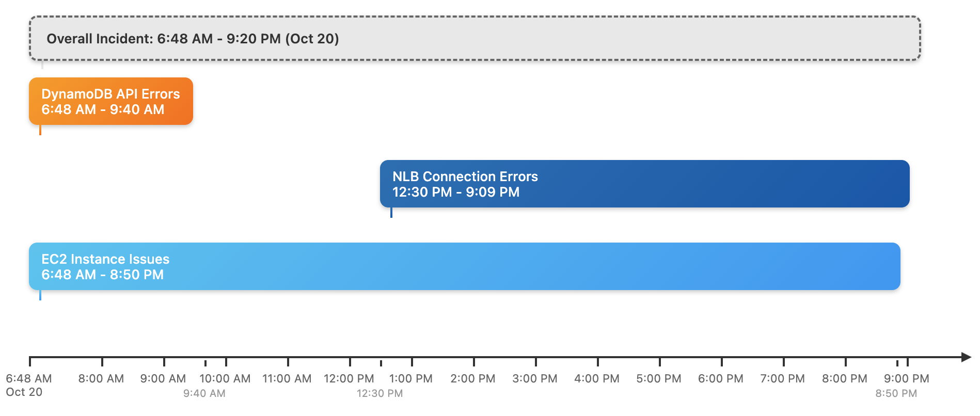The width and height of the screenshot is (980, 416).
Task: Select the NLB Connection Errors bar
Action: [x=644, y=184]
